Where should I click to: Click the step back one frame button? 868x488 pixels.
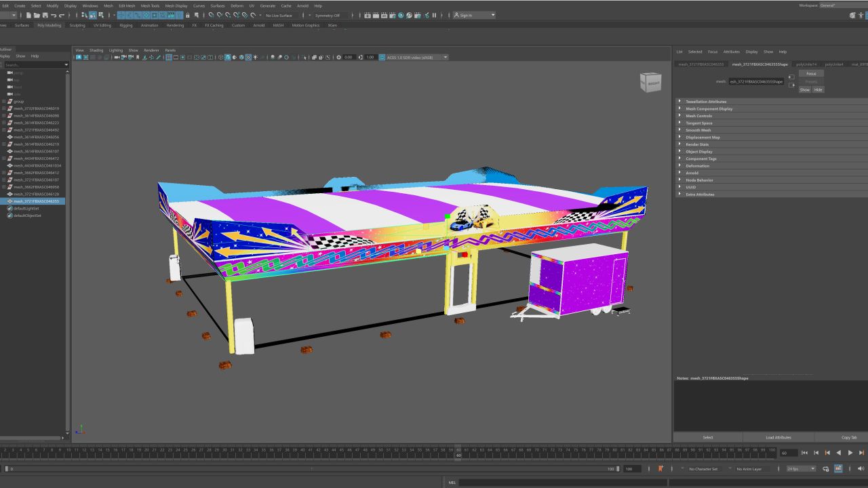tap(816, 453)
